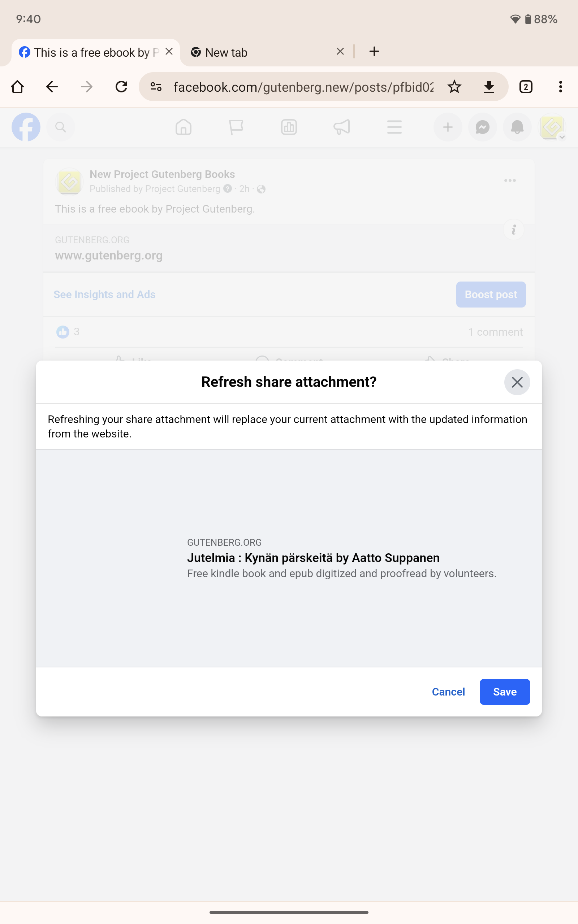Open Messenger icon
The height and width of the screenshot is (924, 578).
[x=482, y=127]
